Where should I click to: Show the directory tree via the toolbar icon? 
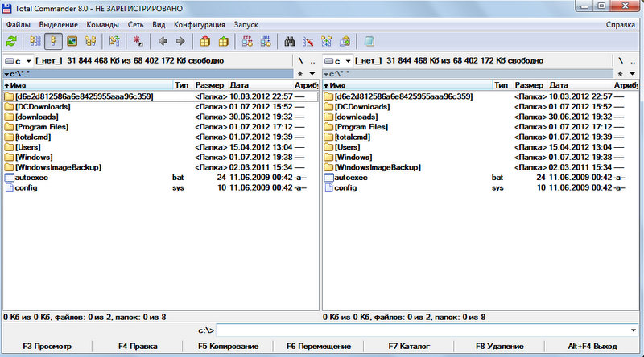90,41
